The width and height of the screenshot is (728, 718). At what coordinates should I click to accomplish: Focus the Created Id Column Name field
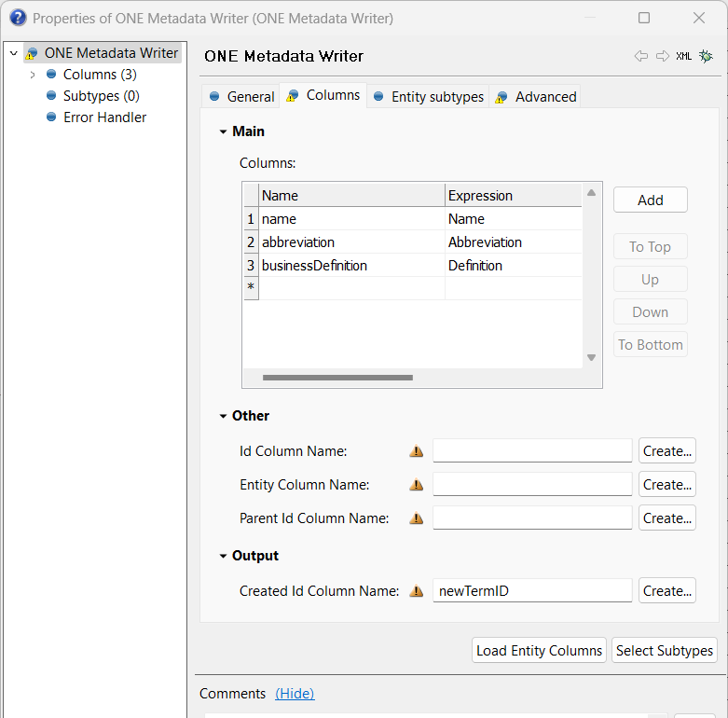pos(532,591)
